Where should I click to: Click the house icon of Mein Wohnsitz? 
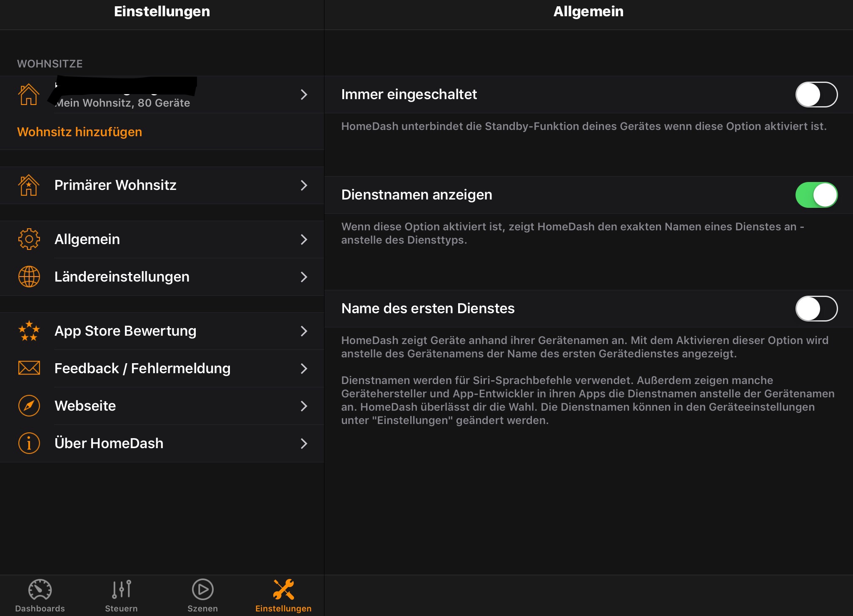pyautogui.click(x=29, y=95)
